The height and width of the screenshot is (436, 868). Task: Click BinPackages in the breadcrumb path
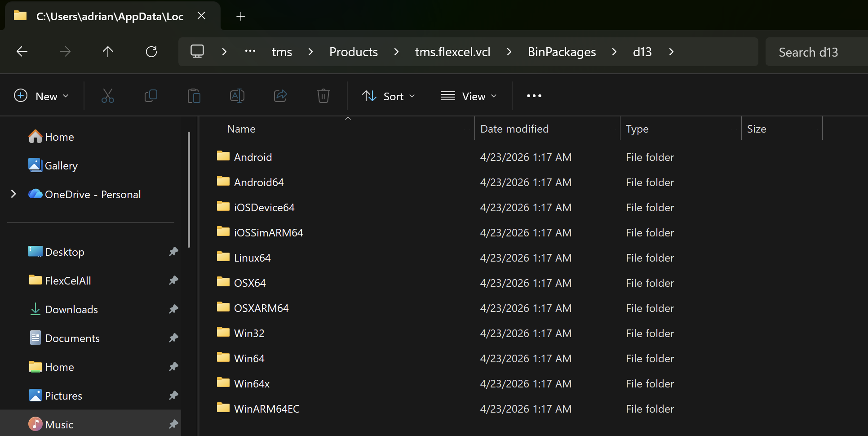coord(562,52)
